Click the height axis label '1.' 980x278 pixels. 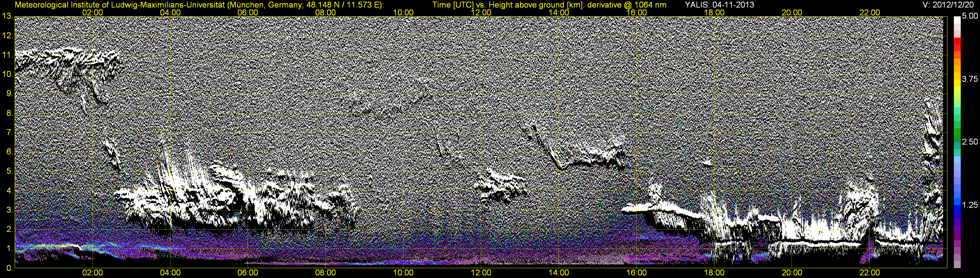[9, 249]
